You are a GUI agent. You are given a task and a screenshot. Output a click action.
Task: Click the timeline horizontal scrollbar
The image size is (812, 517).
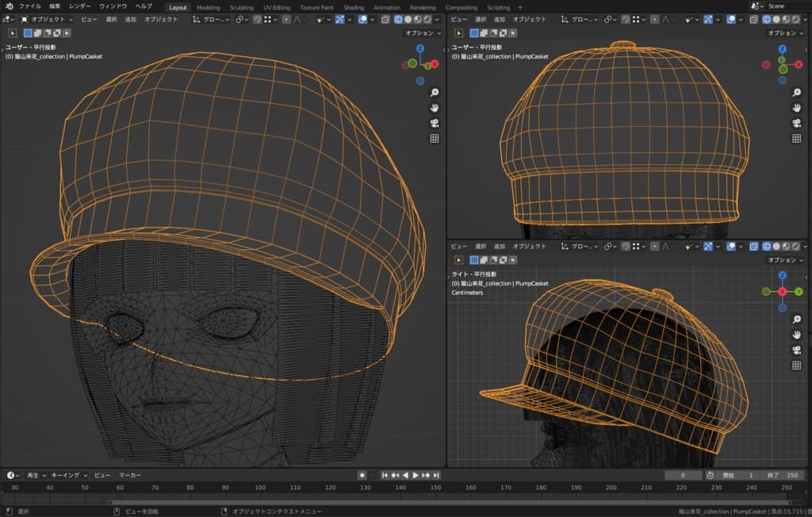tap(448, 502)
